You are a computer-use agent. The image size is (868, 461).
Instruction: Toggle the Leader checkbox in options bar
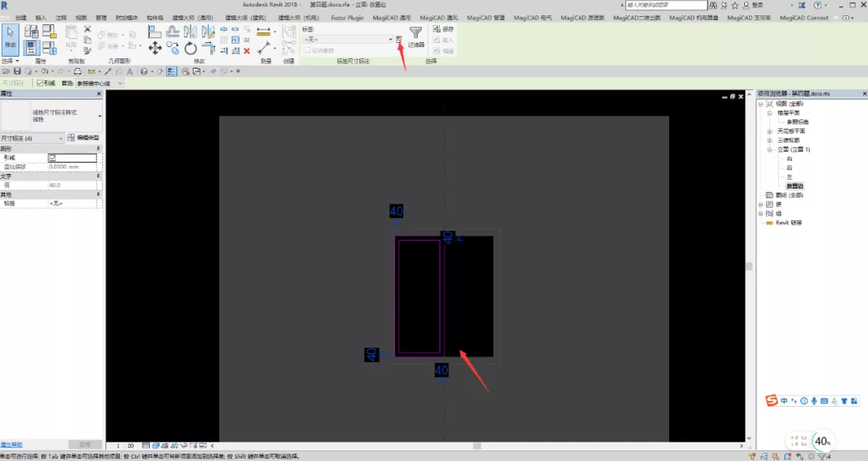40,83
